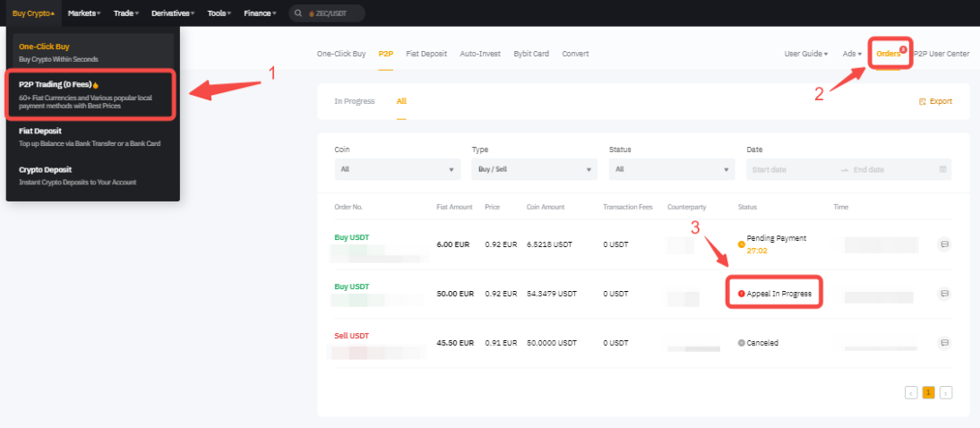
Task: Open chat icon for Pending Payment order
Action: [x=943, y=244]
